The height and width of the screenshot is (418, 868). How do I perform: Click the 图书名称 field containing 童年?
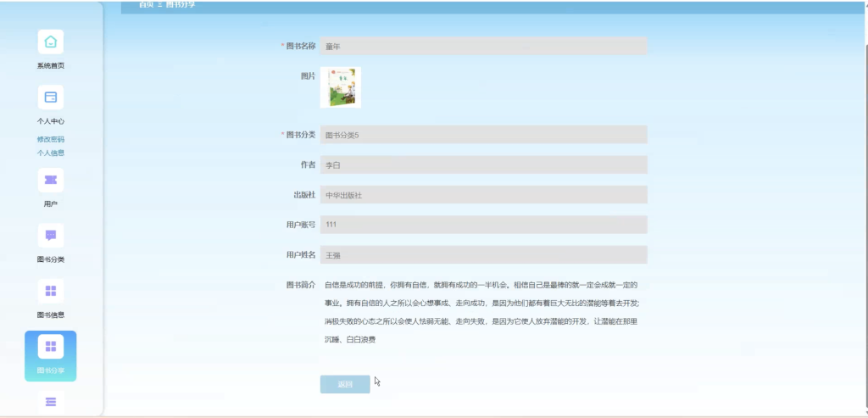tap(483, 46)
